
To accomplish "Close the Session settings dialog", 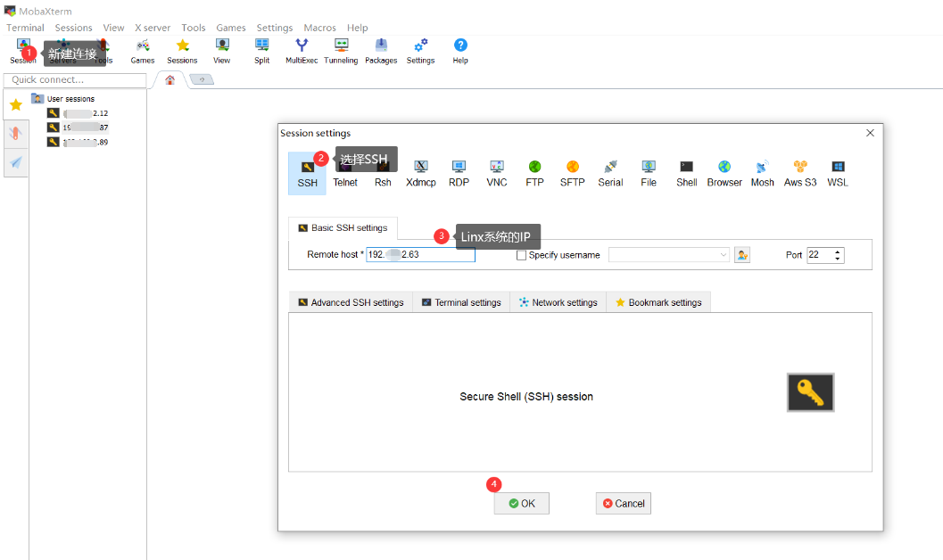I will tap(870, 133).
